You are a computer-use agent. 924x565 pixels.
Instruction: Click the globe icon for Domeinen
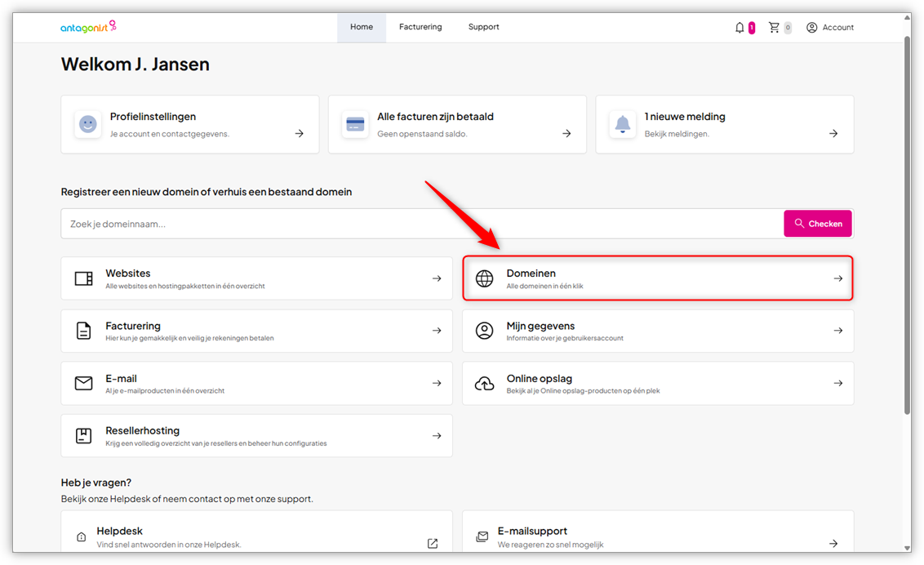pyautogui.click(x=485, y=278)
